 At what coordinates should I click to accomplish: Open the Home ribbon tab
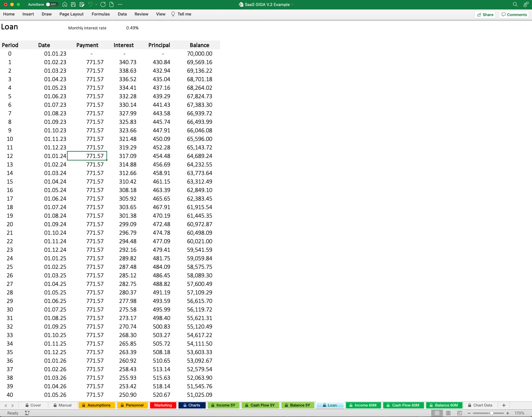[x=9, y=14]
